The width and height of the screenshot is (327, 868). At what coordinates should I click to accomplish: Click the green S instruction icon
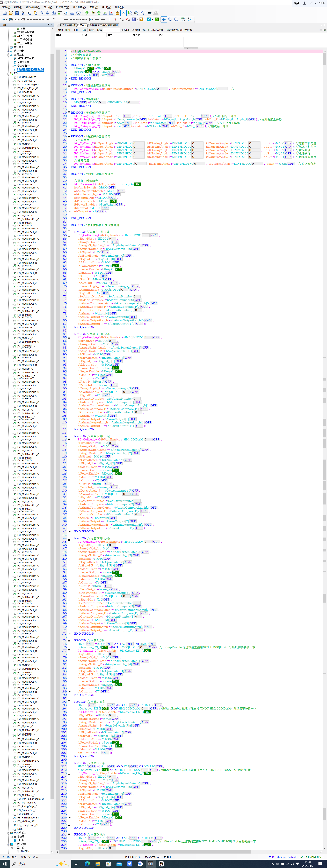[x=157, y=20]
